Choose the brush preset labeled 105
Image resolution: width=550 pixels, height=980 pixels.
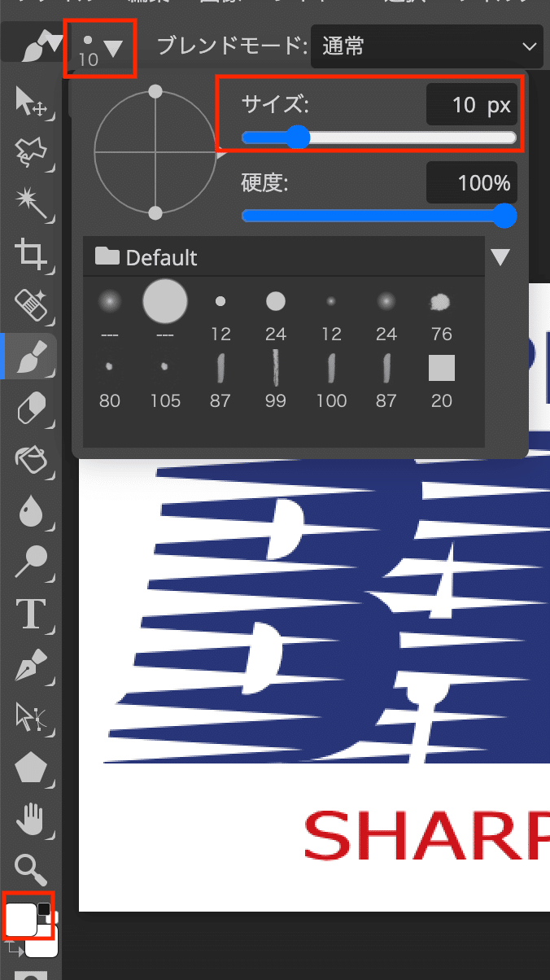tap(165, 368)
